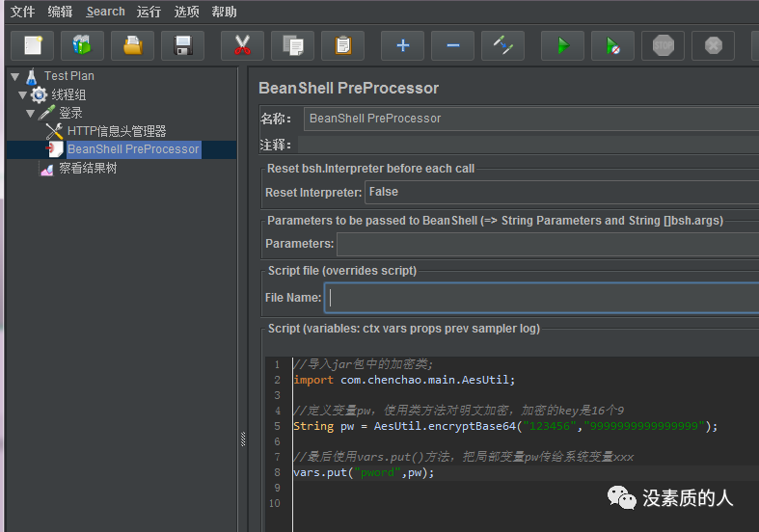Open the Reset Interpreter dropdown showing False

tap(561, 192)
